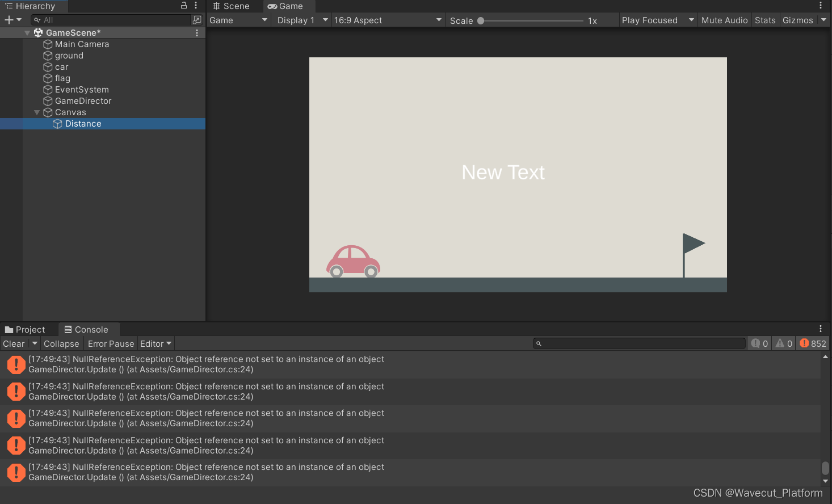Image resolution: width=832 pixels, height=504 pixels.
Task: Open the 16:9 Aspect dropdown
Action: [388, 20]
